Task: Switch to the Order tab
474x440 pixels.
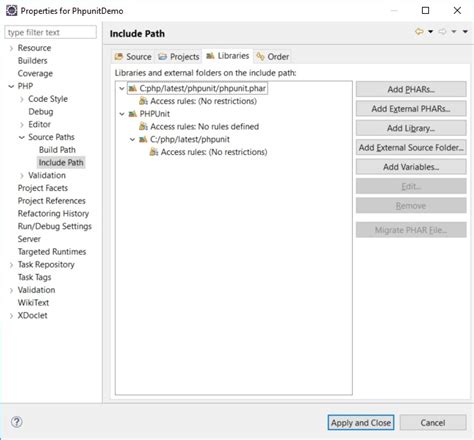Action: (x=272, y=57)
